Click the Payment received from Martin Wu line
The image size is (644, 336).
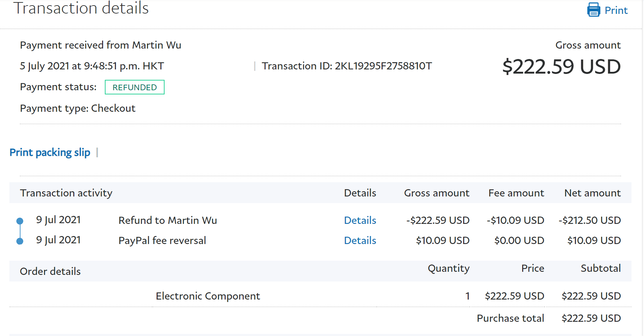click(101, 45)
